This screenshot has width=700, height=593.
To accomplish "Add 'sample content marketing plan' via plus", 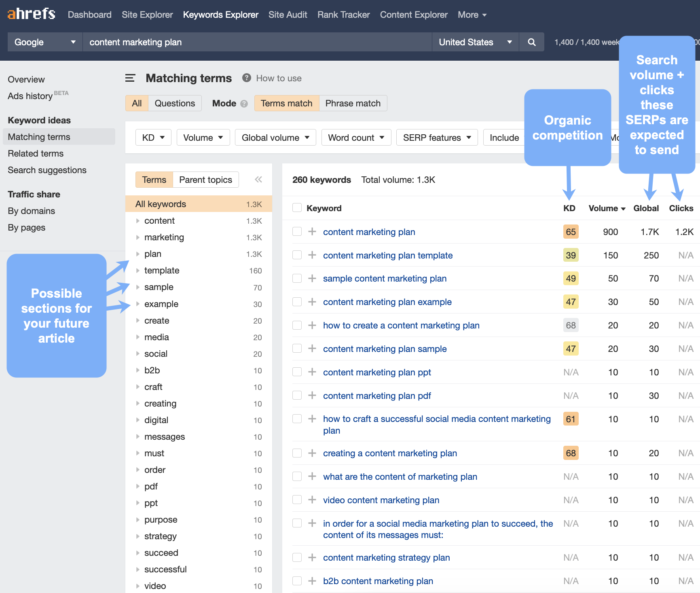I will pos(312,278).
